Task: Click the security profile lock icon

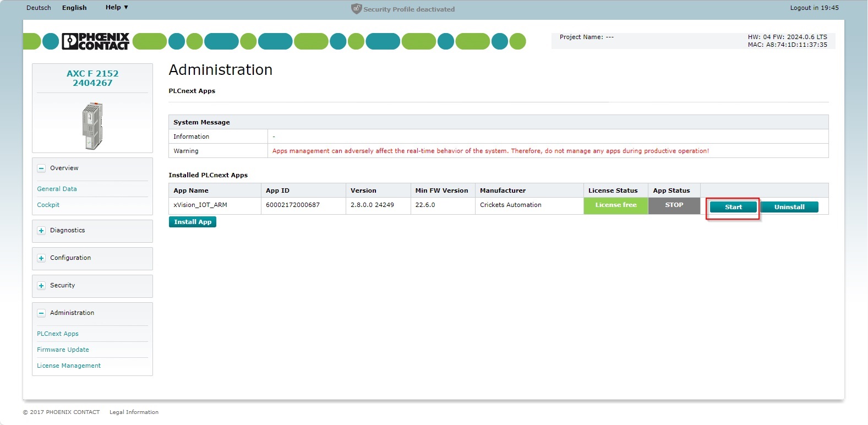Action: 356,9
